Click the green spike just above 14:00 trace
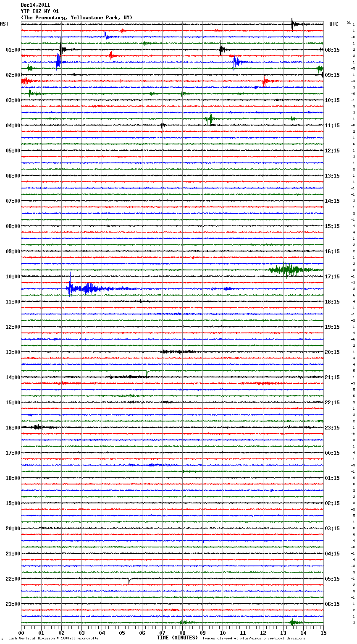 147,373
